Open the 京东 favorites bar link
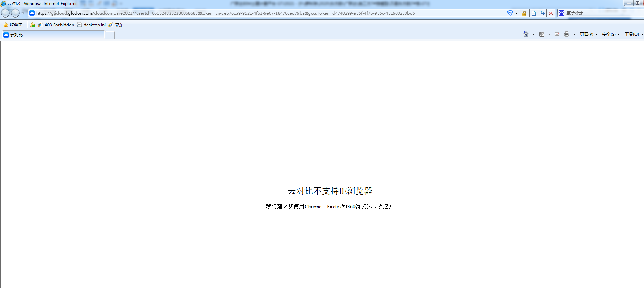Viewport: 644px width, 288px height. pos(116,25)
